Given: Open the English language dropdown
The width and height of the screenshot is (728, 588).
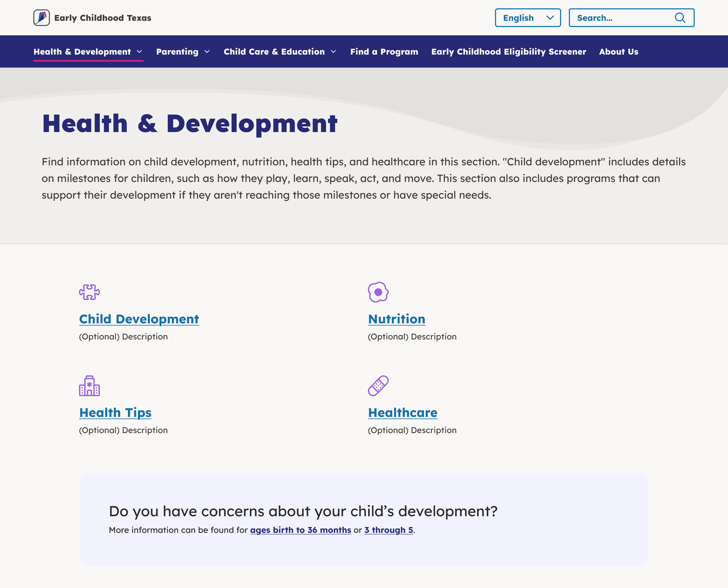Looking at the screenshot, I should [x=528, y=18].
